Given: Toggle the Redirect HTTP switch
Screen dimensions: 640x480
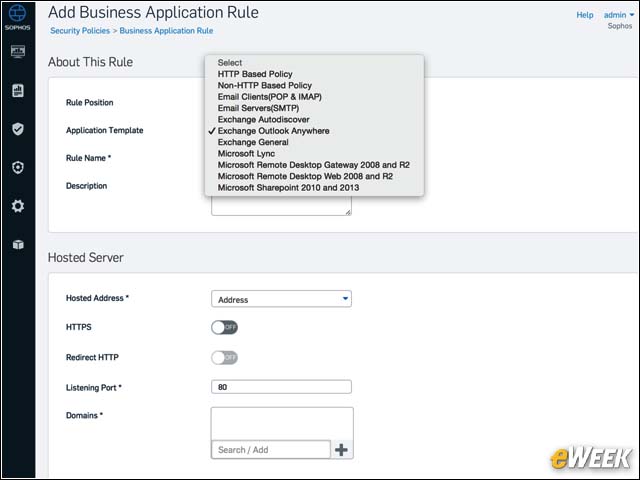Looking at the screenshot, I should [x=224, y=358].
